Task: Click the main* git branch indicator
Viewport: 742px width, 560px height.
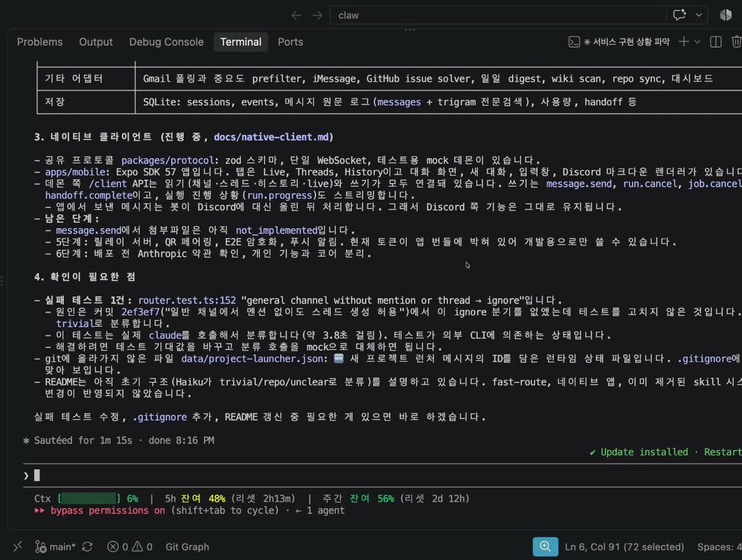Action: pos(56,547)
